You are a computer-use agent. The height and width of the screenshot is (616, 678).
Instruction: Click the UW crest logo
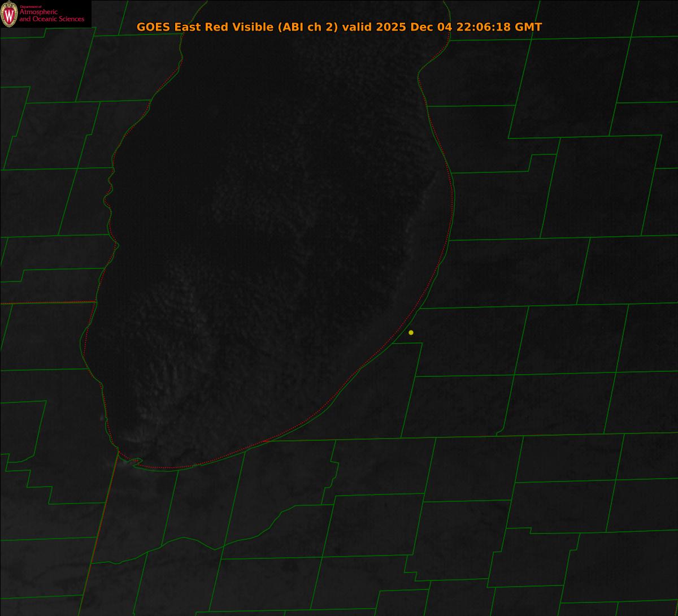pos(9,14)
